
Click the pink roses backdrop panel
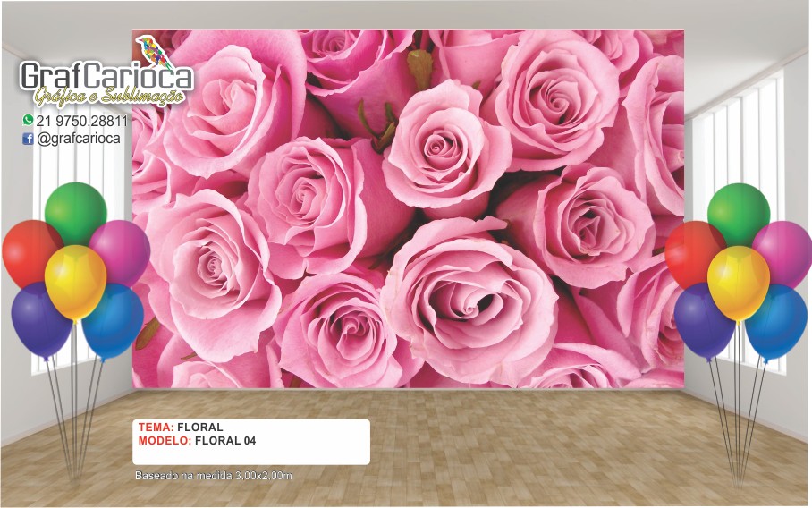click(408, 208)
